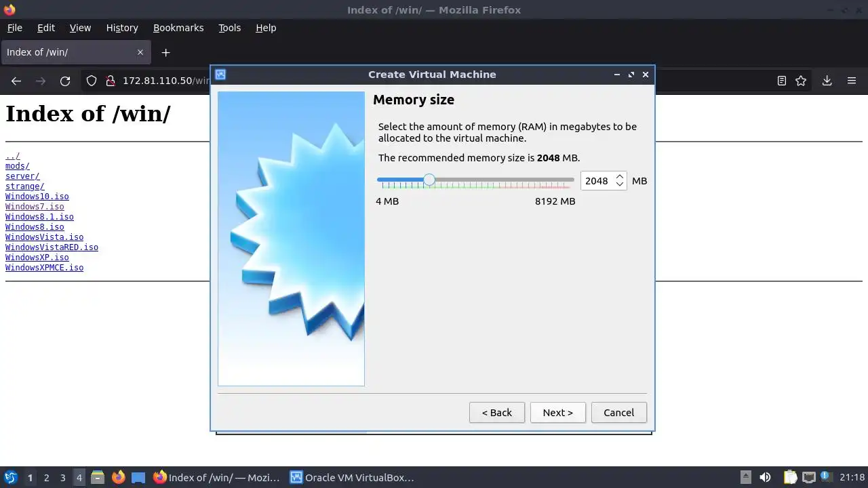Cancel the virtual machine creation
Screen dimensions: 868x488
tap(618, 412)
